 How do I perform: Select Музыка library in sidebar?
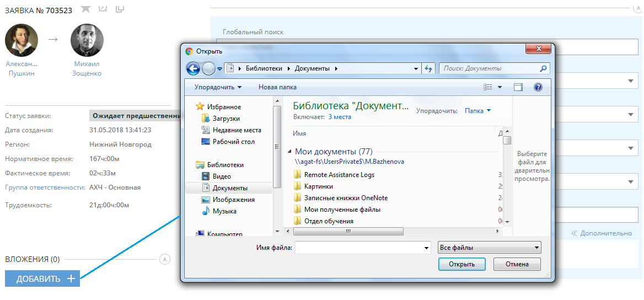coord(224,211)
